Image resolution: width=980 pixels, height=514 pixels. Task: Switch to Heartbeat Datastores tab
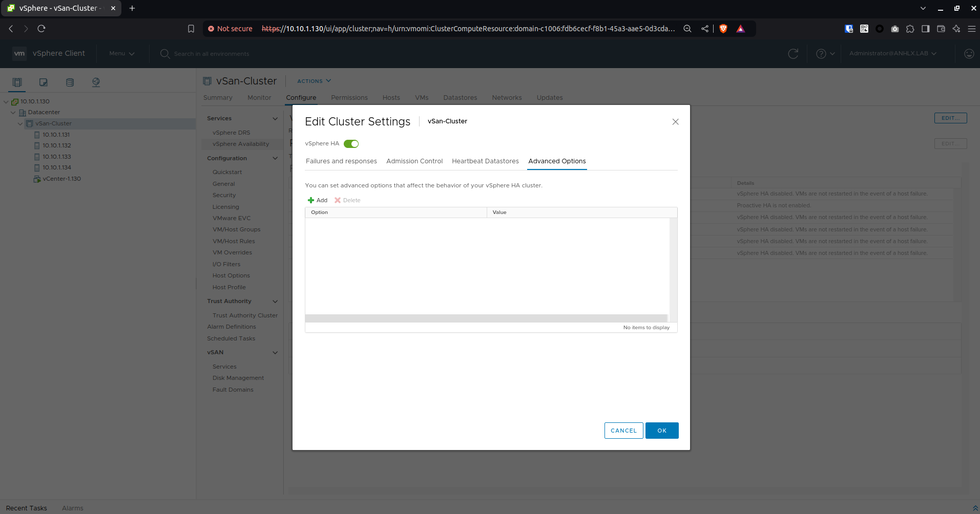coord(485,161)
